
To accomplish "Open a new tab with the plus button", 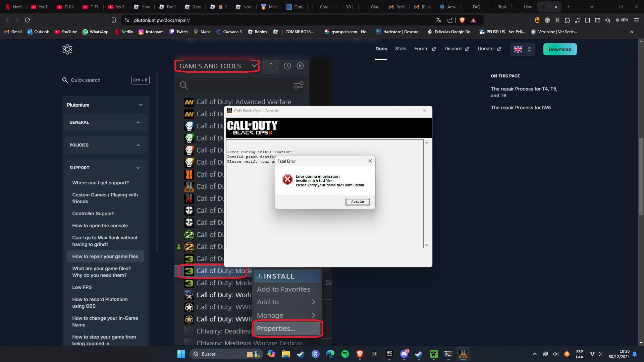I will [568, 7].
